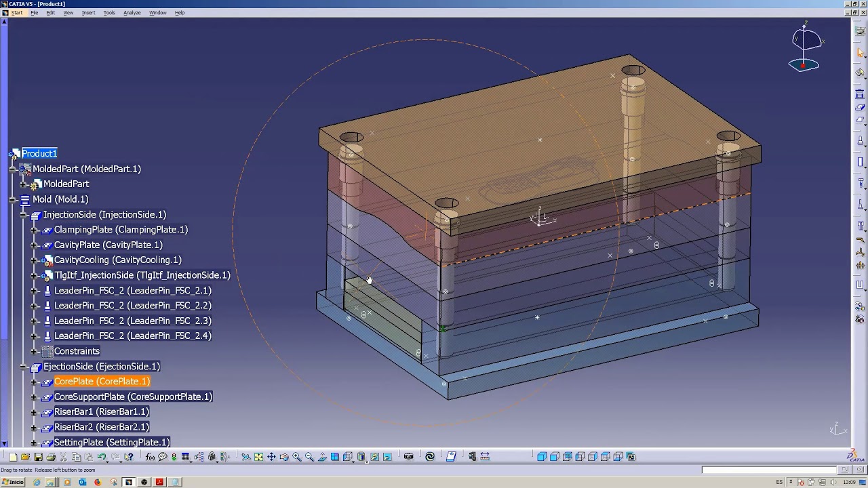This screenshot has height=488, width=868.
Task: Activate the Pan tool icon
Action: point(271,457)
